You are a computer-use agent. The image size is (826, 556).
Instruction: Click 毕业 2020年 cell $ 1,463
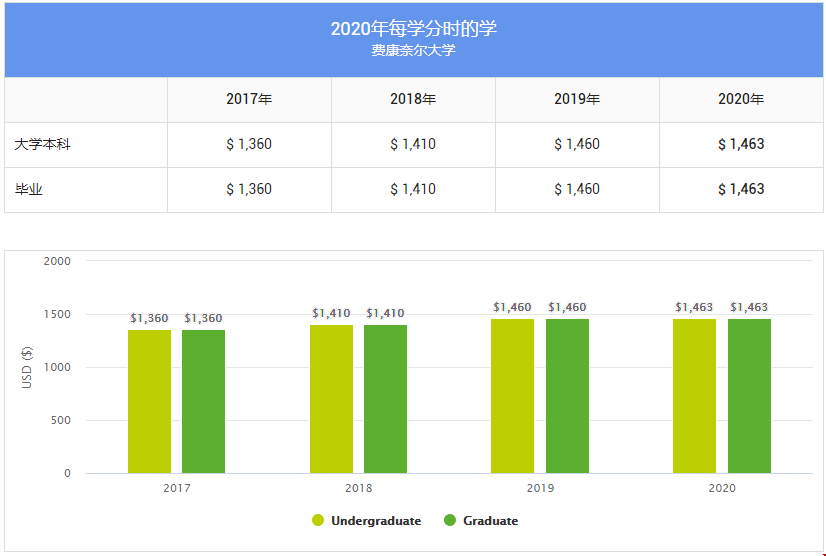pos(741,189)
